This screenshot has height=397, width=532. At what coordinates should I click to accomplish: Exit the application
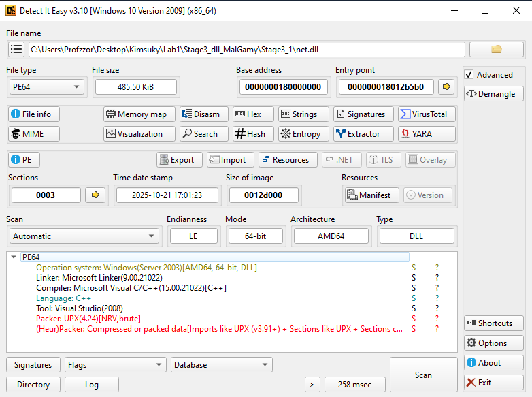click(x=494, y=383)
